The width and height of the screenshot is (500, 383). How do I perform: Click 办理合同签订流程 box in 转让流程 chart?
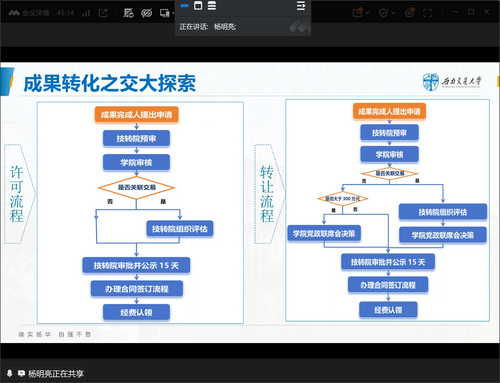pos(388,285)
